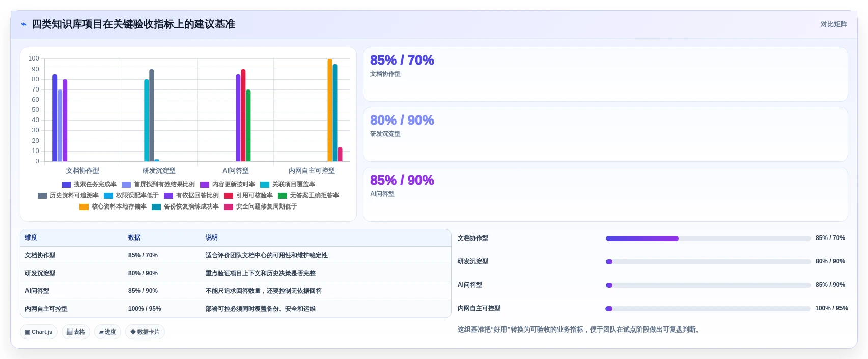
Task: Click the 内网自主可控型 x-axis label
Action: [312, 171]
